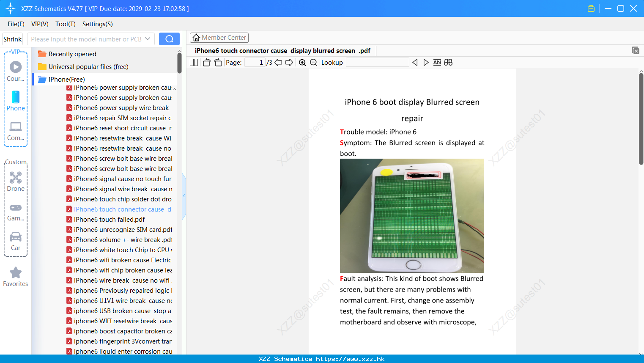Open the Game console category
The height and width of the screenshot is (363, 644).
[16, 212]
